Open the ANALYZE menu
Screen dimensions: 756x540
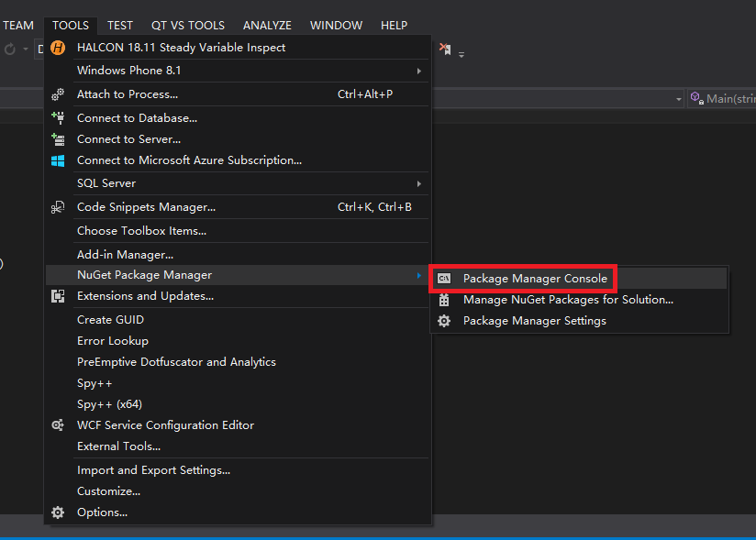tap(267, 25)
